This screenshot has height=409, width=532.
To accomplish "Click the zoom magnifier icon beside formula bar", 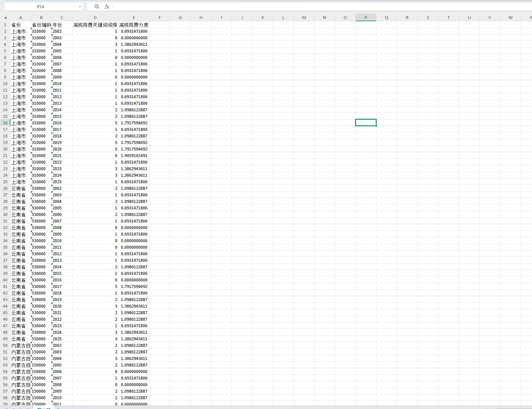I will point(97,7).
